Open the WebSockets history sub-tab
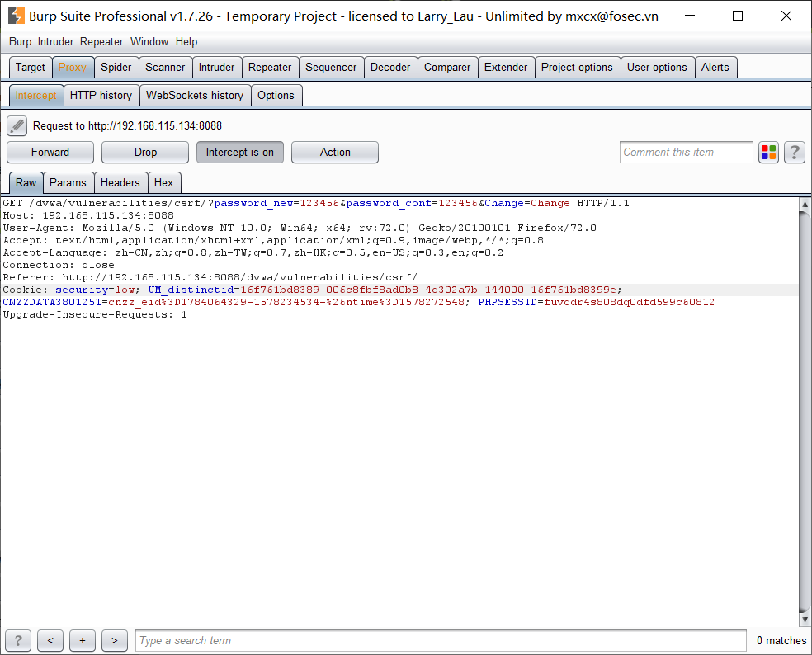 (x=195, y=95)
